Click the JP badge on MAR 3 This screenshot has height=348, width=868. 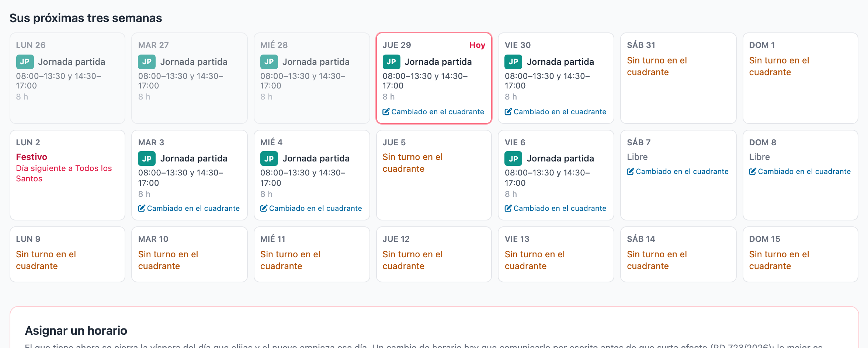147,159
